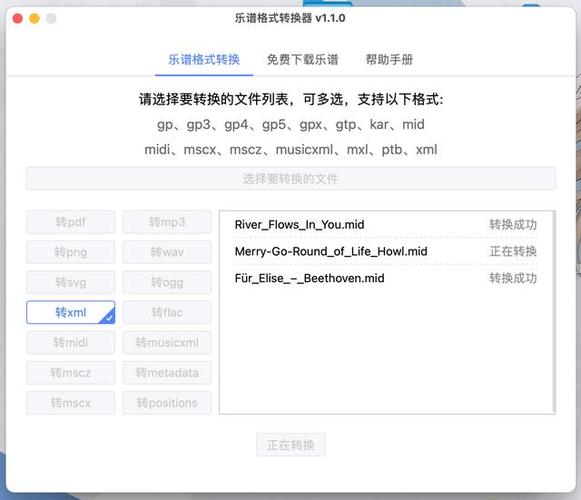
Task: Select the 转metadata format option
Action: pyautogui.click(x=167, y=372)
